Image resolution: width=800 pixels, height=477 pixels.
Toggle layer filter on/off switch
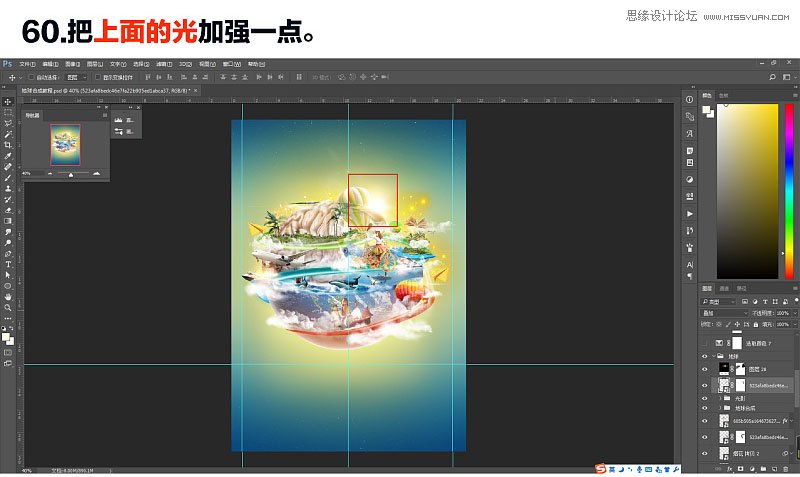(x=797, y=301)
